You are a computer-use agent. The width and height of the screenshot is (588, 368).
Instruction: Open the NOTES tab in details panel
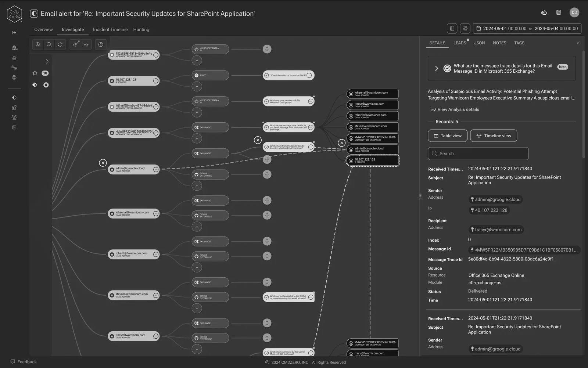pyautogui.click(x=499, y=43)
